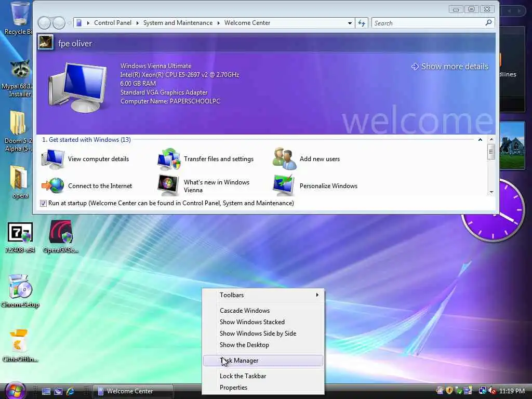
Task: Open CitrioOffline installer desktop icon
Action: (x=19, y=345)
